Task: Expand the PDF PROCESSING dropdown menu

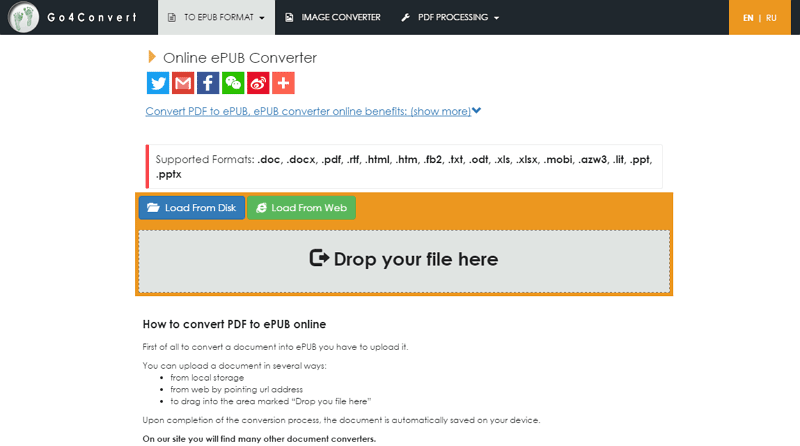Action: click(x=450, y=17)
